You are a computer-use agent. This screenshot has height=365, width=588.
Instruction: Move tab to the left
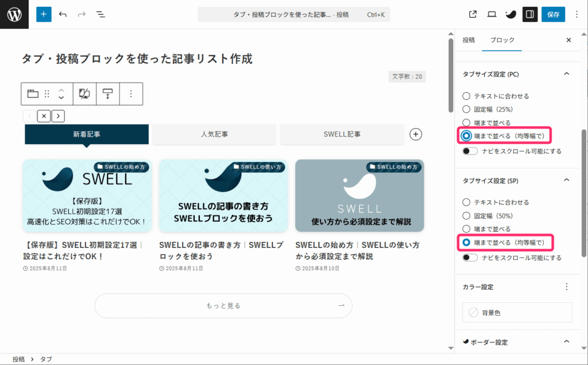pyautogui.click(x=29, y=116)
